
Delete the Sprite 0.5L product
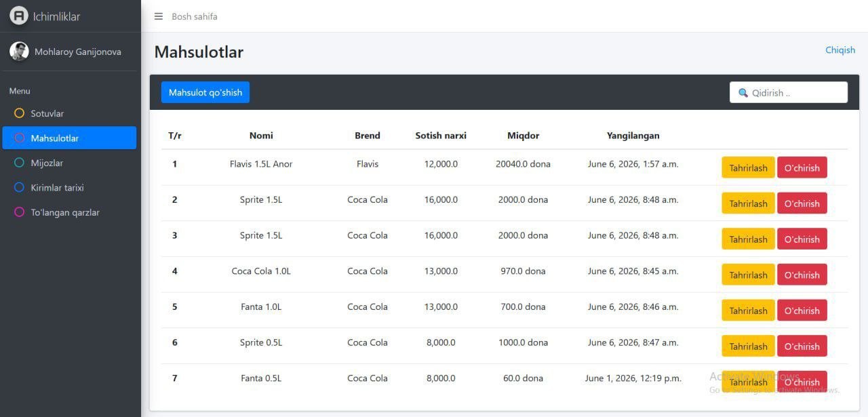click(802, 346)
